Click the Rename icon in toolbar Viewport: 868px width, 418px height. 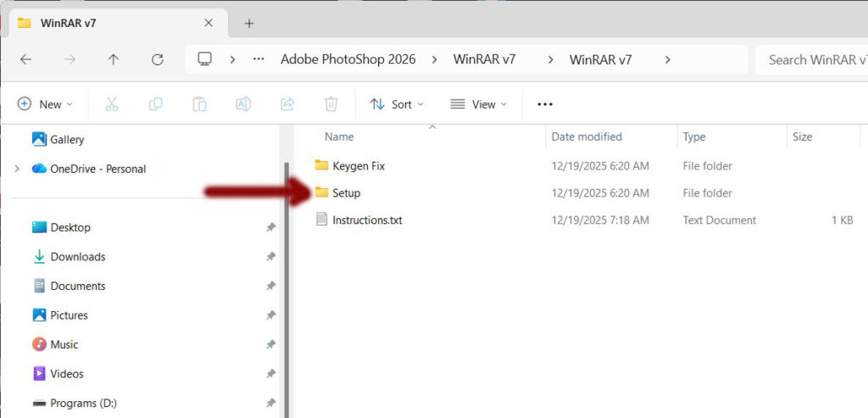243,104
